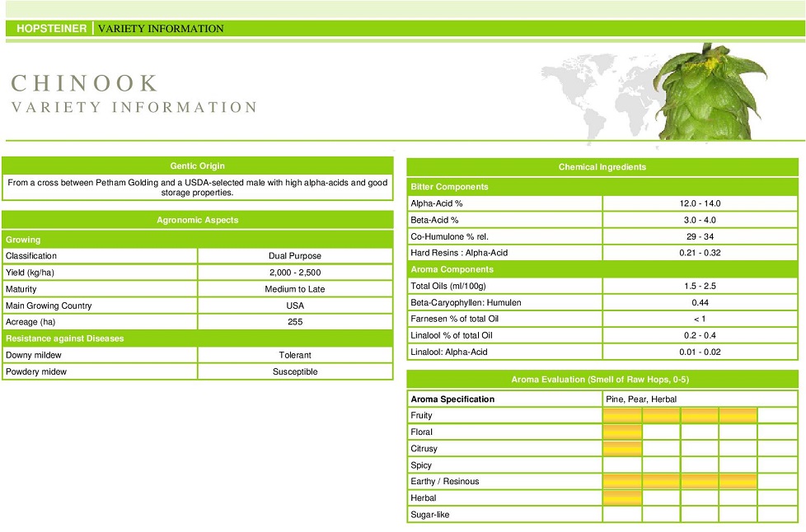Image resolution: width=806 pixels, height=532 pixels.
Task: Select the Sugar-like aroma row label
Action: point(429,514)
